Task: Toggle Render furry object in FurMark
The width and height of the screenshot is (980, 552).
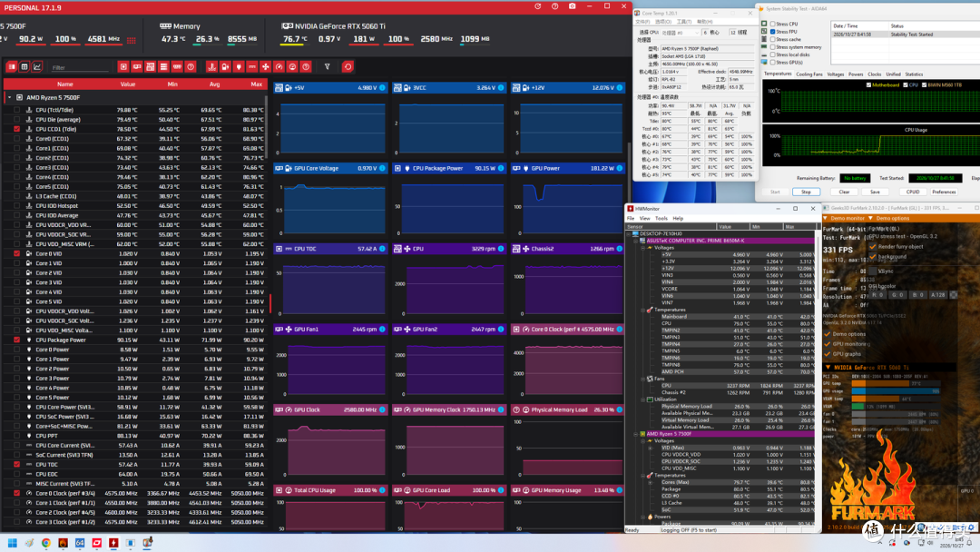Action: tap(873, 246)
